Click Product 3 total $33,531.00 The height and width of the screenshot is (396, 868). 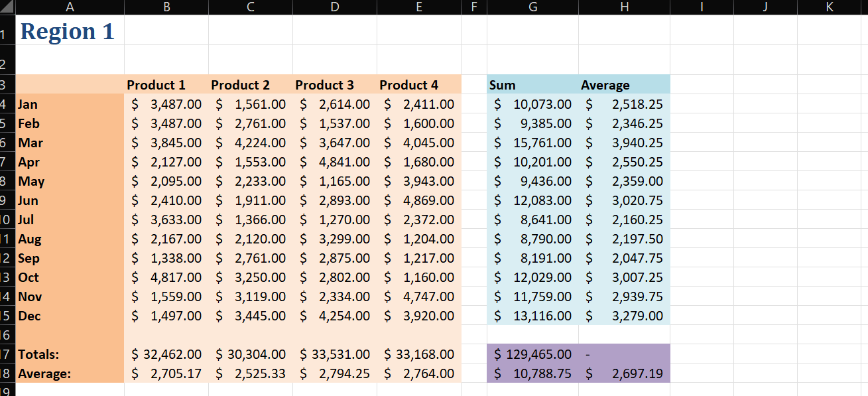click(x=335, y=354)
